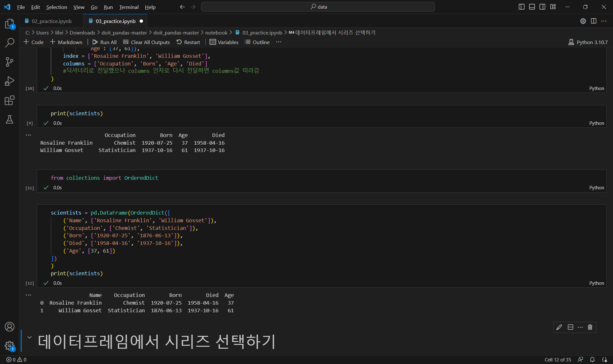Open Source Control view
The image size is (613, 364).
coord(10,62)
